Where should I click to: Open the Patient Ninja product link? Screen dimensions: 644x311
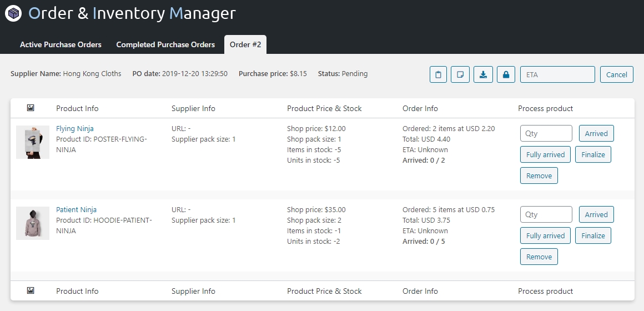tap(76, 210)
